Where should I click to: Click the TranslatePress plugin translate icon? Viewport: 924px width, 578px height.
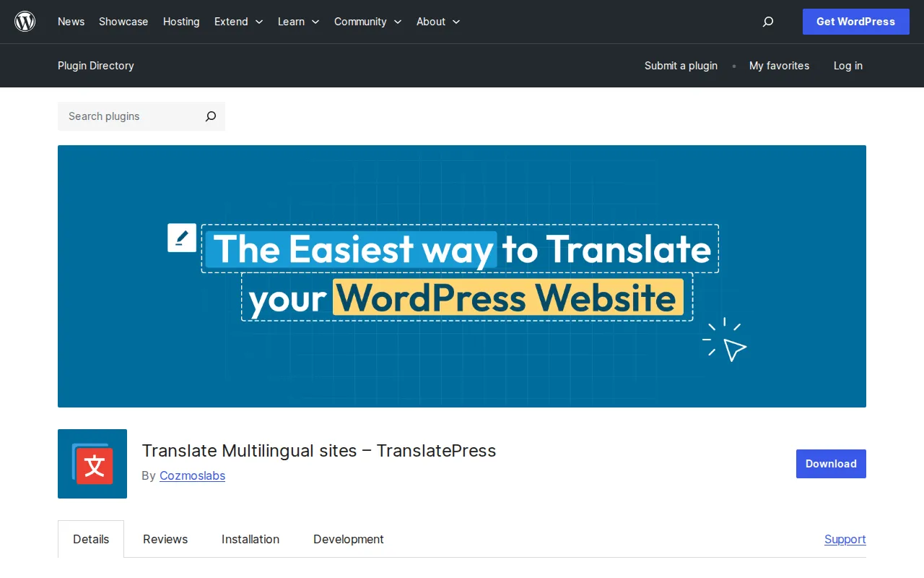pyautogui.click(x=92, y=464)
